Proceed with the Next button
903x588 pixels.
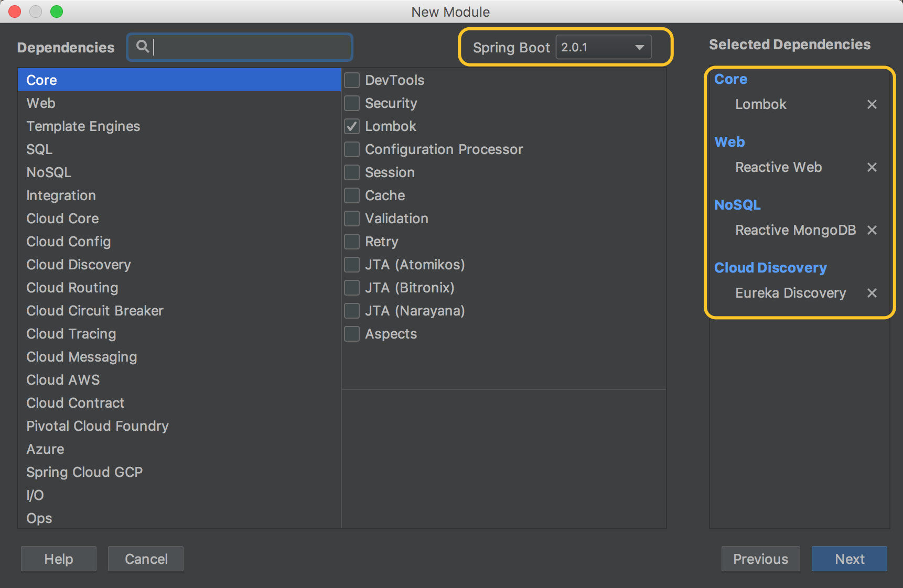pyautogui.click(x=850, y=559)
